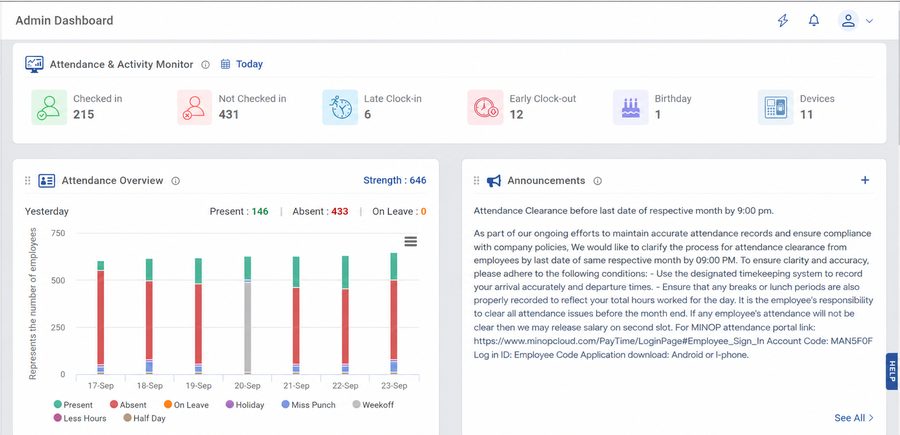
Task: Toggle the Holiday legend series
Action: point(245,405)
